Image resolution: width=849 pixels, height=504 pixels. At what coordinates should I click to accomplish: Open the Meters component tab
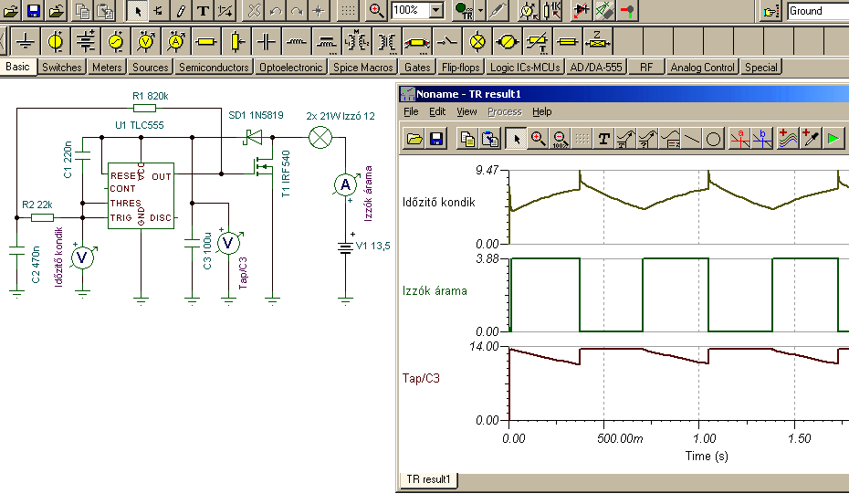coord(107,68)
